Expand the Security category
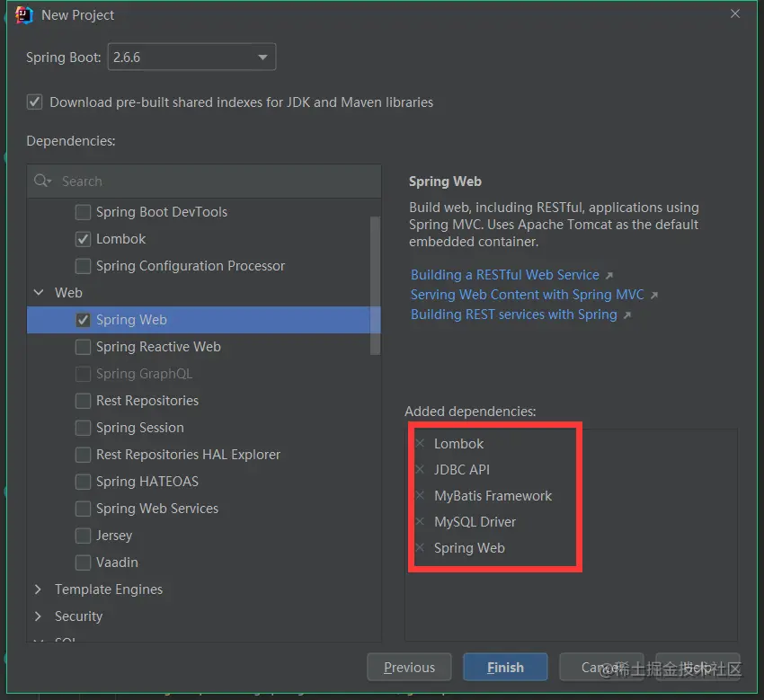This screenshot has width=764, height=700. (x=38, y=616)
